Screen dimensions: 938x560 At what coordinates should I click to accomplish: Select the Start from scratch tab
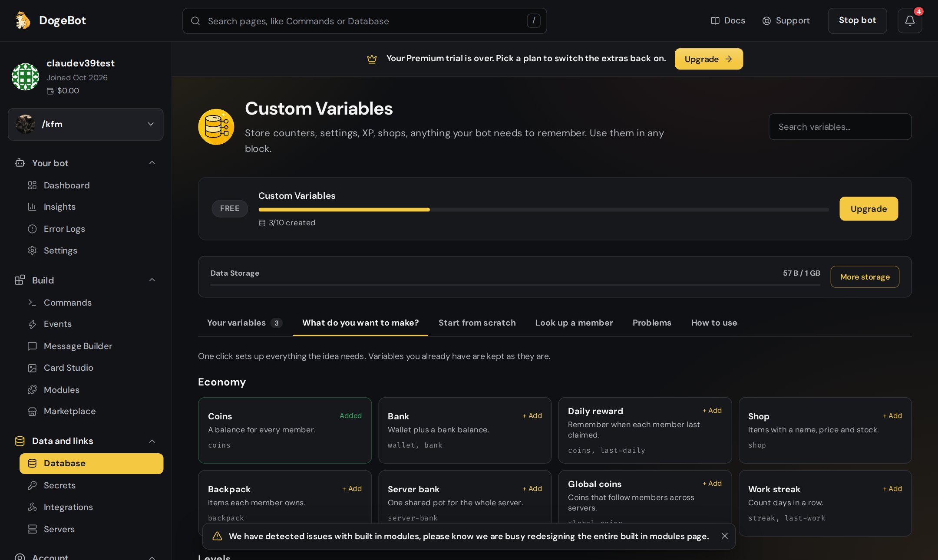click(x=477, y=323)
